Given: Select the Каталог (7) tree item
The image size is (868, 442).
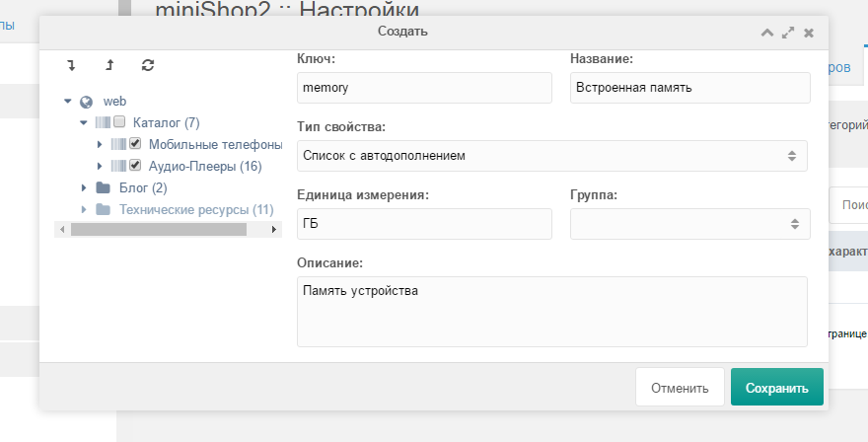Looking at the screenshot, I should coord(166,122).
